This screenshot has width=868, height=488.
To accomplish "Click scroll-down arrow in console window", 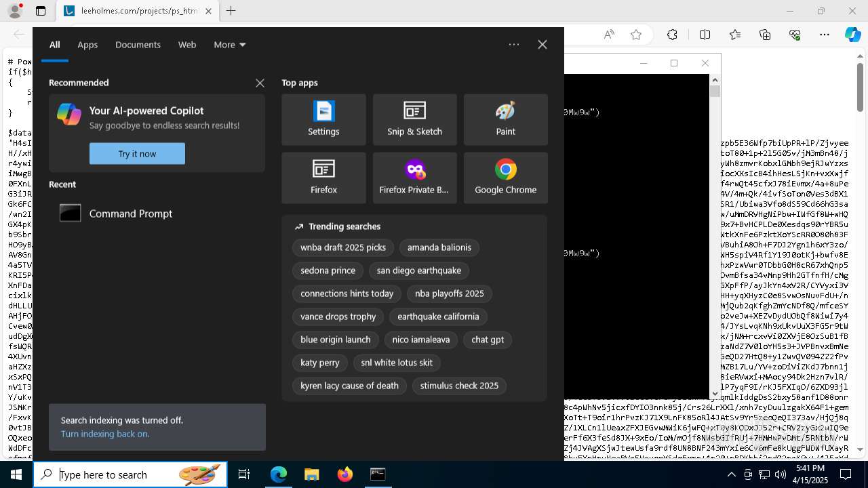I will click(x=715, y=393).
